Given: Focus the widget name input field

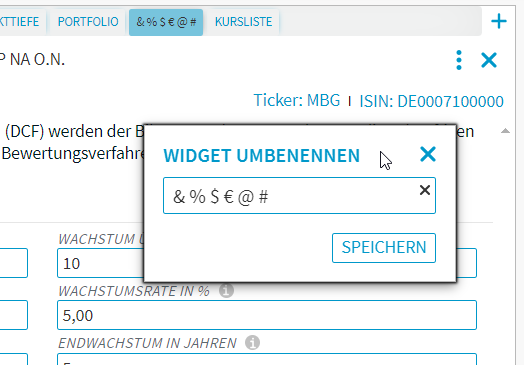Looking at the screenshot, I should point(299,196).
